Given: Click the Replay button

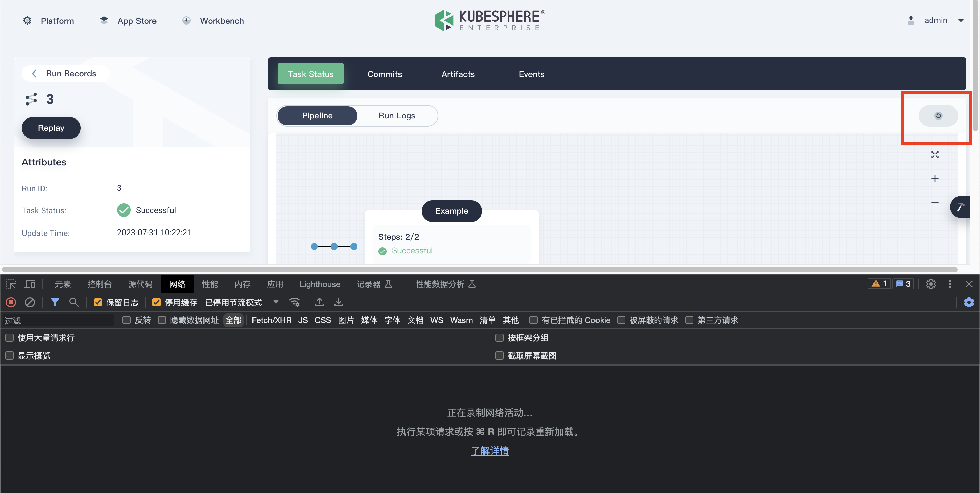Looking at the screenshot, I should click(51, 128).
